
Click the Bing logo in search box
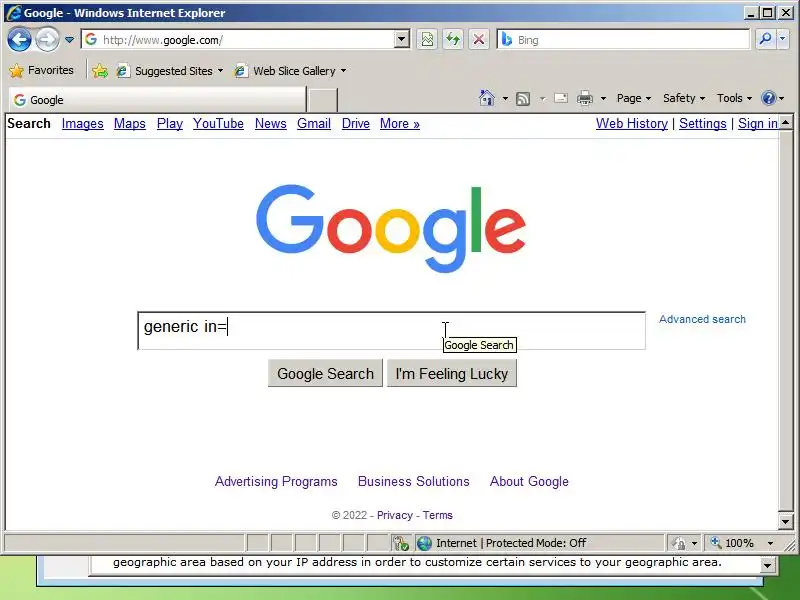[x=507, y=39]
